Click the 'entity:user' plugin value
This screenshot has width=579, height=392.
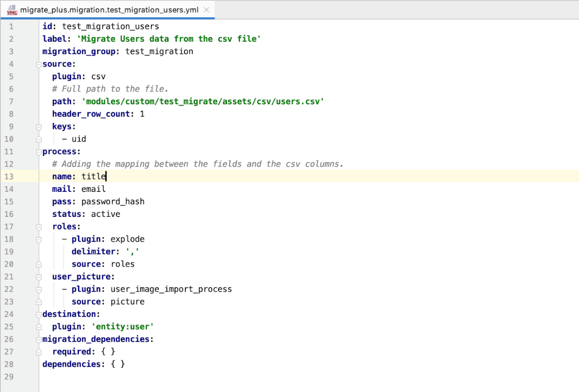coord(122,326)
